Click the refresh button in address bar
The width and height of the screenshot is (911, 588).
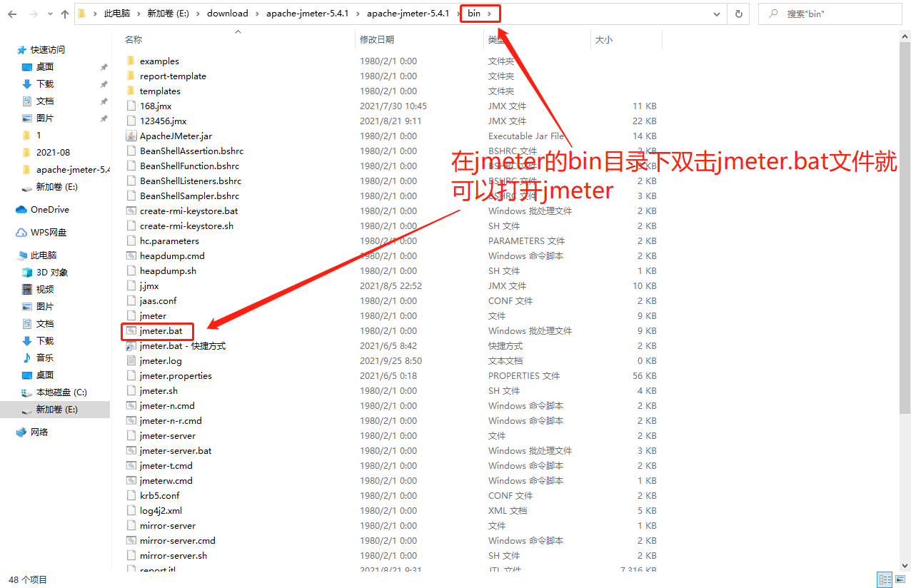pyautogui.click(x=738, y=13)
